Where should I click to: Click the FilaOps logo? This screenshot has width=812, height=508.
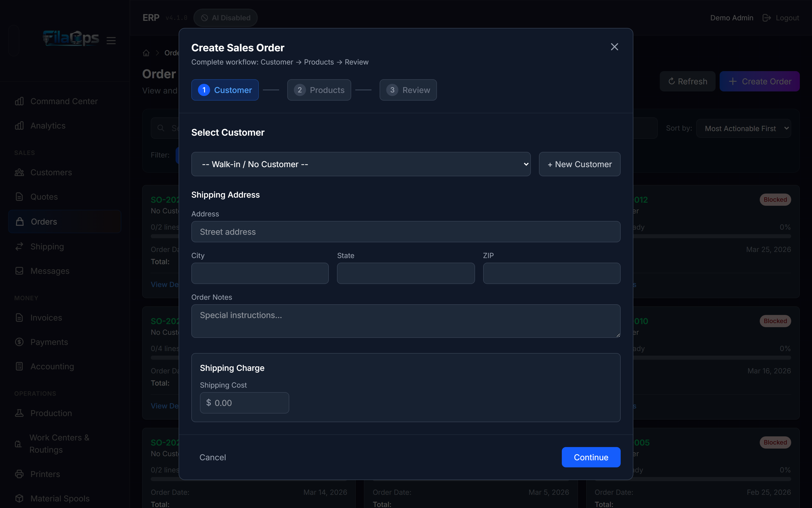71,38
